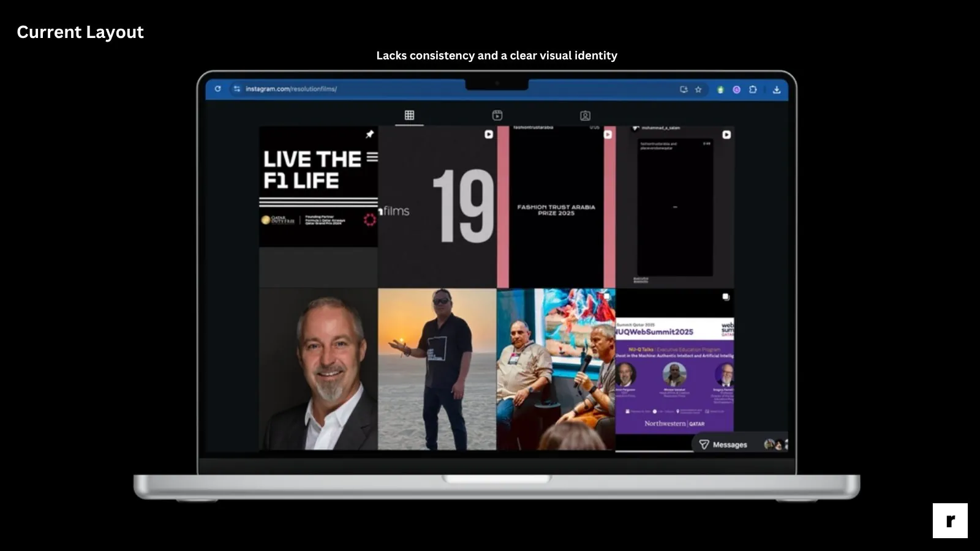This screenshot has width=980, height=551.
Task: Open the portrait of the gray-bearded man
Action: point(318,369)
